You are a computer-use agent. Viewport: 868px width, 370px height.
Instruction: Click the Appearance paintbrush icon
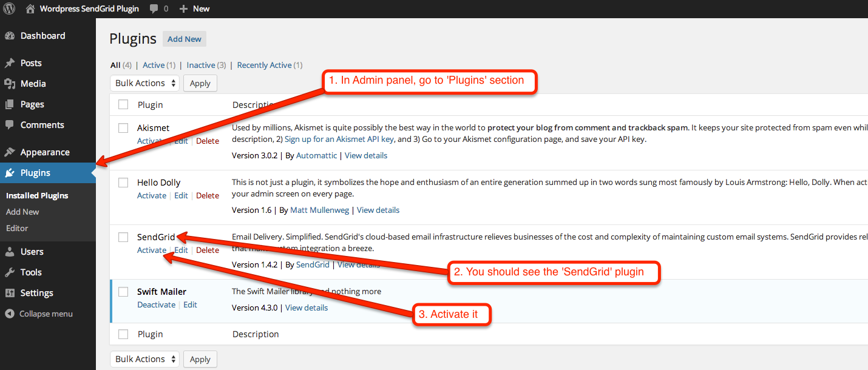click(10, 152)
